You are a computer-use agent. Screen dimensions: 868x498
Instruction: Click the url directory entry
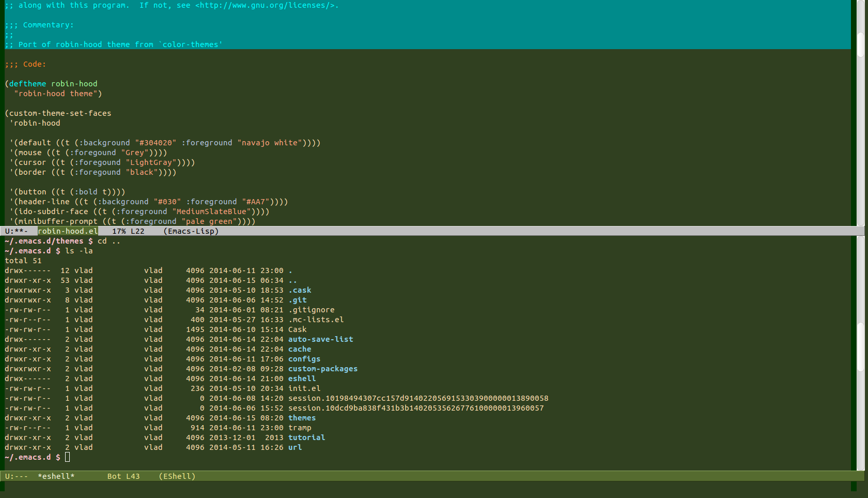[x=295, y=447]
